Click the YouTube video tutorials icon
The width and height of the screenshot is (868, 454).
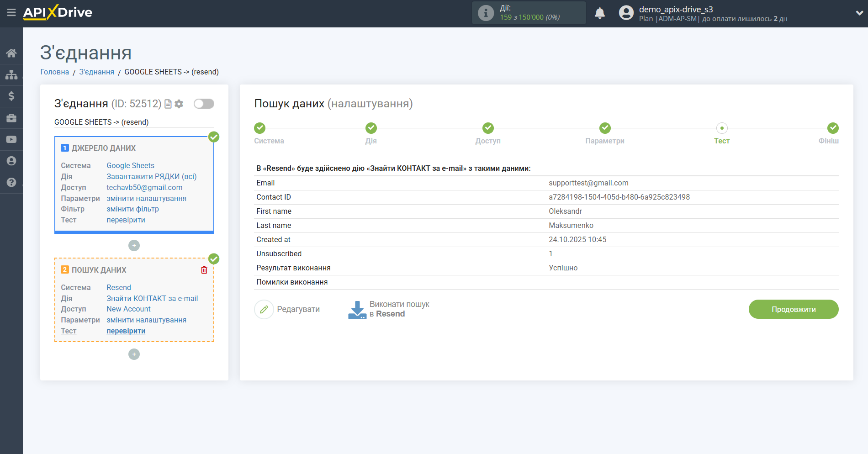(x=11, y=139)
